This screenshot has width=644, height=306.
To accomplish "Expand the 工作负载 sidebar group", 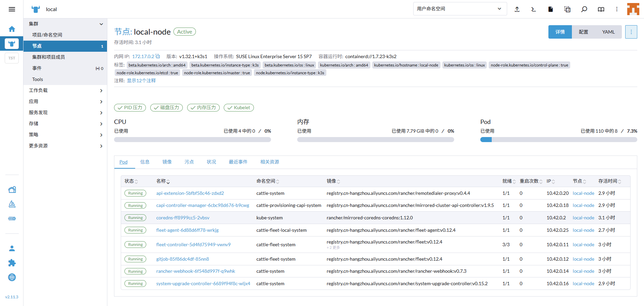I will (101, 91).
